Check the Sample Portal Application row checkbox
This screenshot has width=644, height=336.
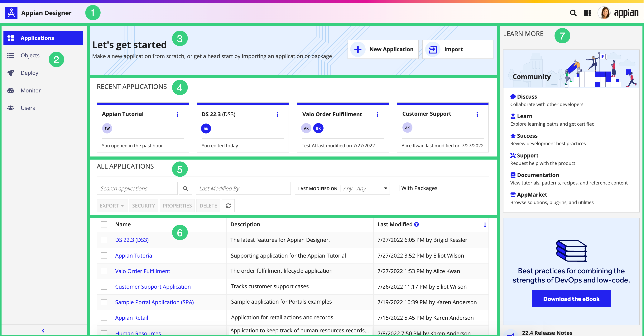[x=104, y=302]
